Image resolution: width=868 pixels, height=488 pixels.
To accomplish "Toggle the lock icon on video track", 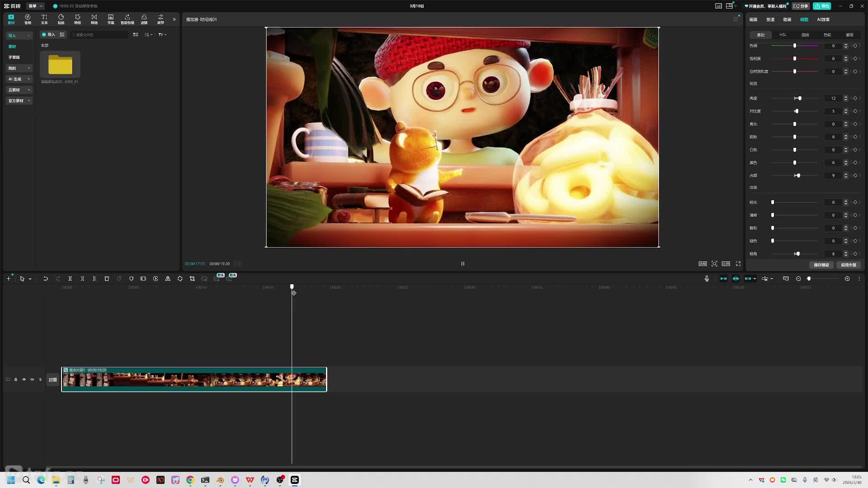I will coord(16,380).
